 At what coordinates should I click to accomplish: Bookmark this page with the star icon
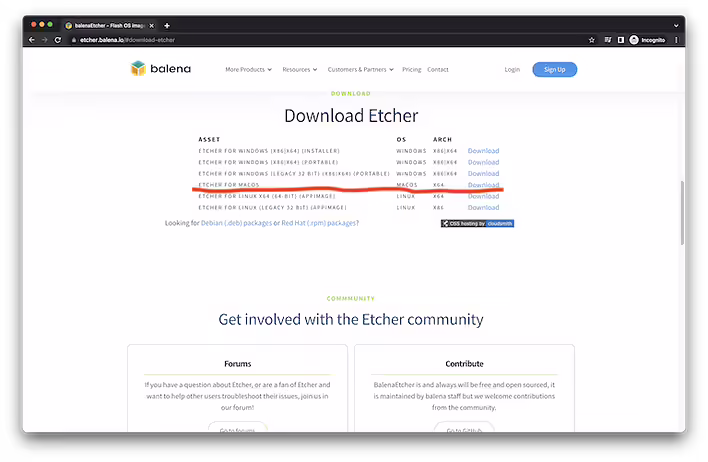[x=592, y=40]
